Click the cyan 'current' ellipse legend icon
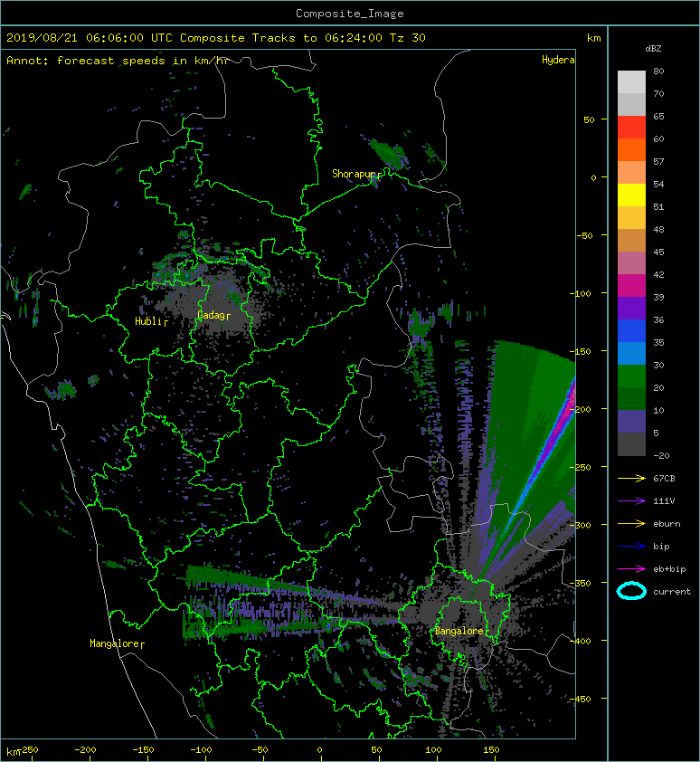The height and width of the screenshot is (762, 700). click(x=631, y=591)
